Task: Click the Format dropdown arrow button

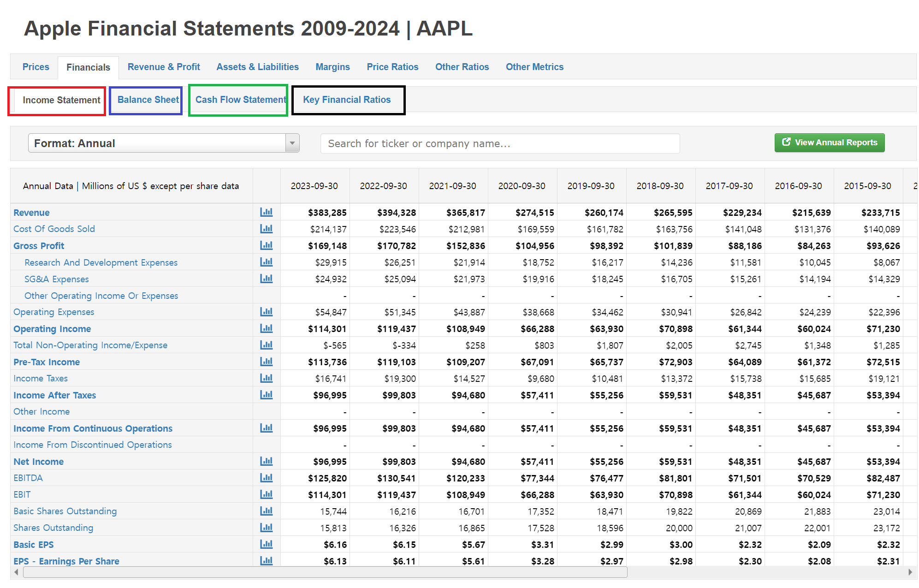Action: 292,143
